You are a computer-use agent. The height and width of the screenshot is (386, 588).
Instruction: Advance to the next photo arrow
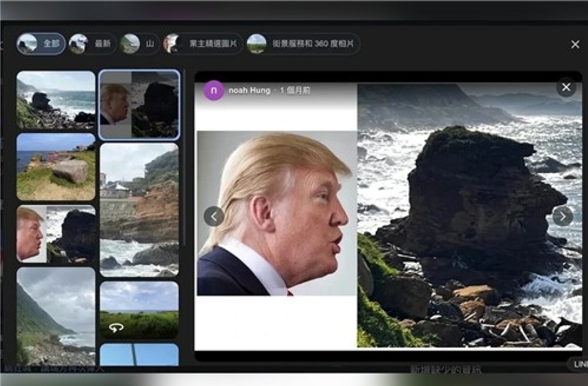[563, 216]
